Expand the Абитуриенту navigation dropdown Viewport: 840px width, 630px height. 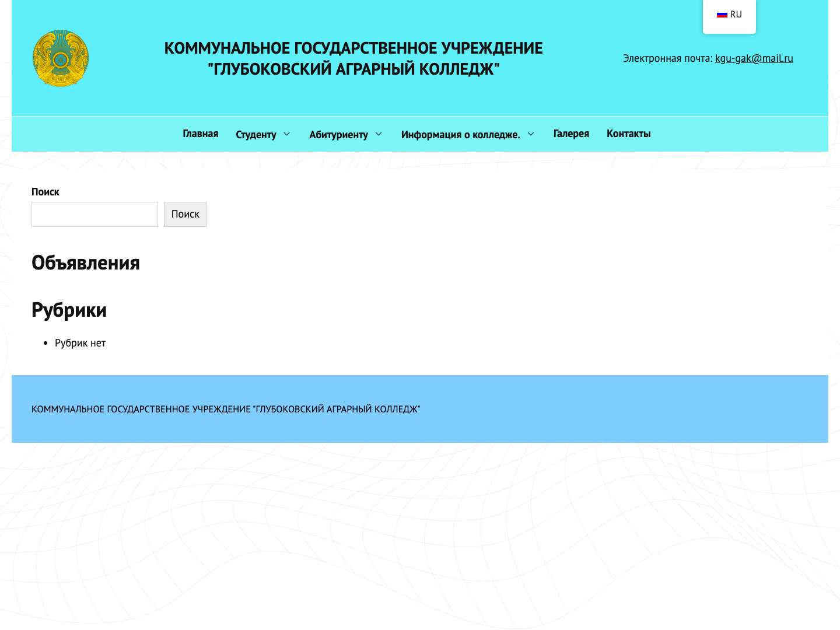(338, 134)
